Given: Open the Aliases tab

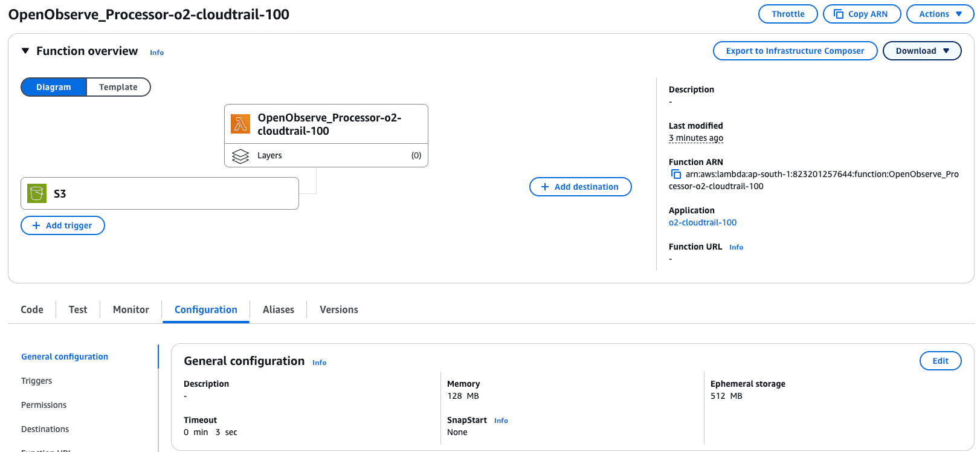Looking at the screenshot, I should point(279,309).
